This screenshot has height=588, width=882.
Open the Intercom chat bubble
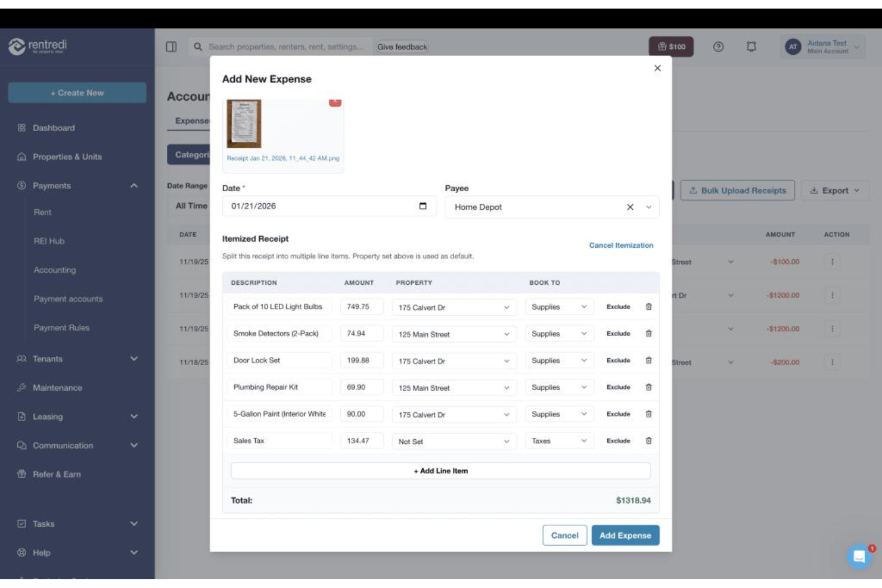coord(859,556)
